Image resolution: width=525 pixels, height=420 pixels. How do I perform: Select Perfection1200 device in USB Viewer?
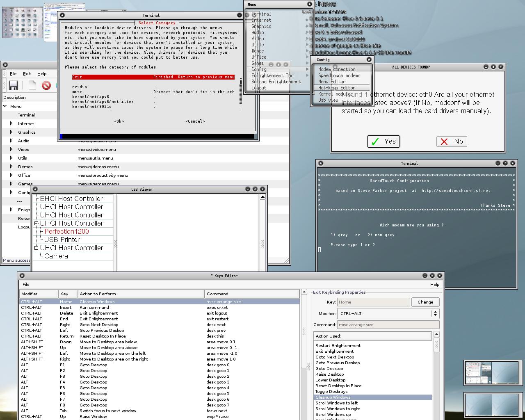(x=66, y=232)
